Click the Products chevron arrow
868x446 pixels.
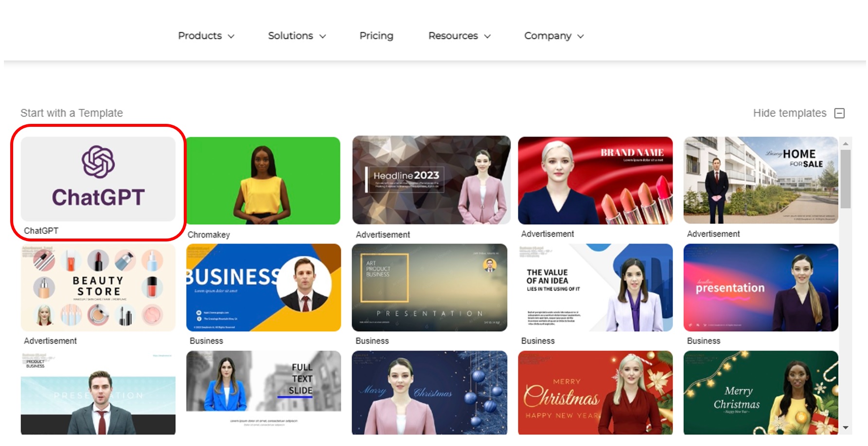231,36
